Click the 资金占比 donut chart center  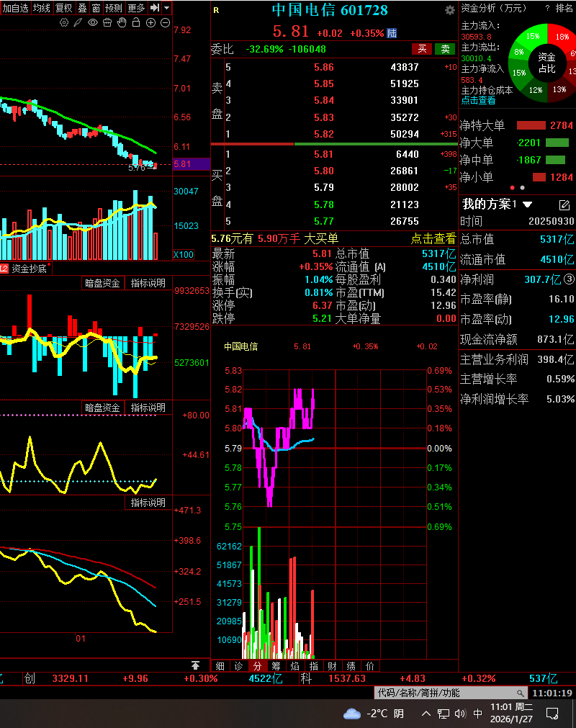pyautogui.click(x=546, y=63)
